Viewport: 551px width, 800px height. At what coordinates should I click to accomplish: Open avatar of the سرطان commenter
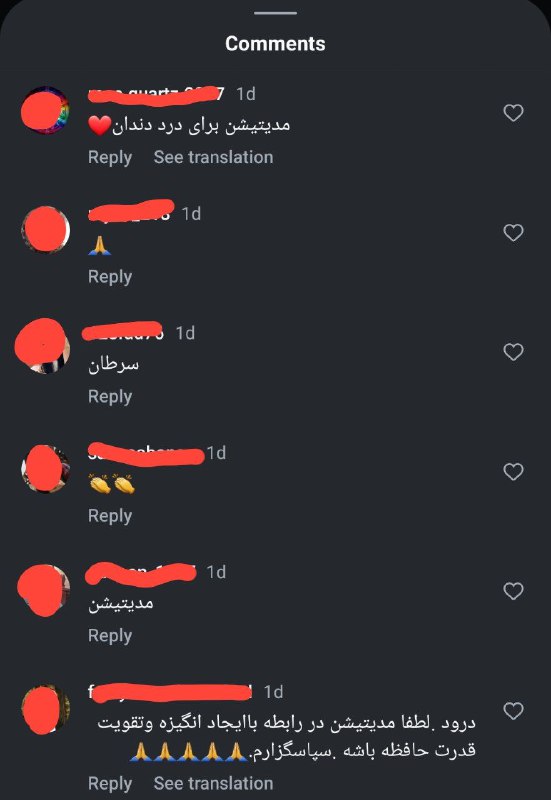tap(42, 347)
